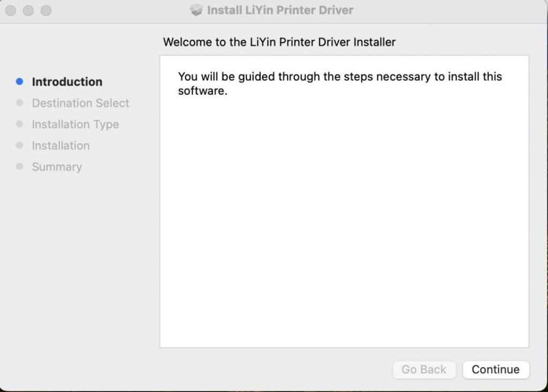This screenshot has height=392, width=548.
Task: Click the gray bullet beside Summary
Action: 20,166
